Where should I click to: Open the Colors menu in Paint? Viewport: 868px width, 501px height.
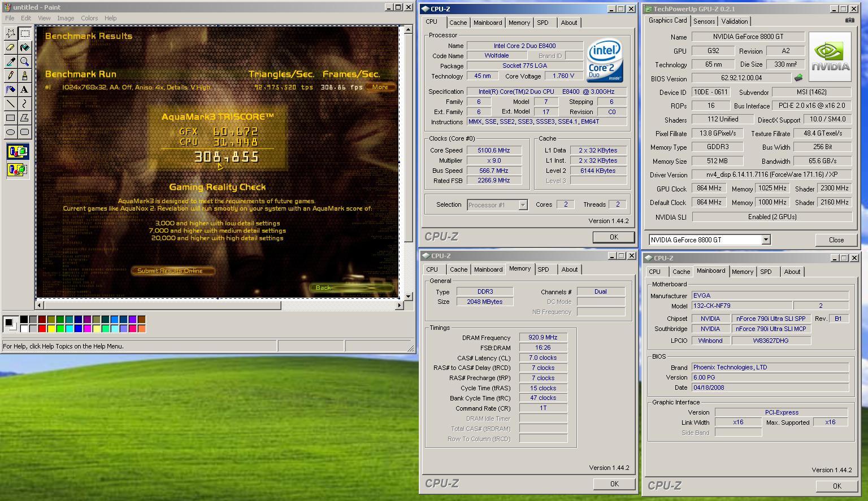(x=89, y=18)
